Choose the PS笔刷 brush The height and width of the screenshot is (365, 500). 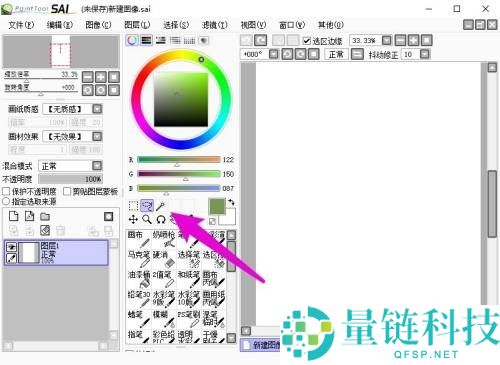(x=189, y=319)
